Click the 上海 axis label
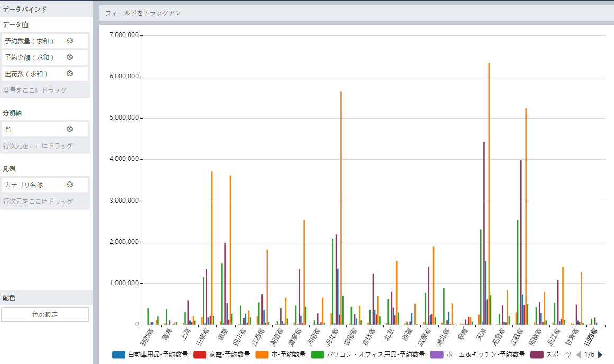This screenshot has height=364, width=614. point(186,334)
